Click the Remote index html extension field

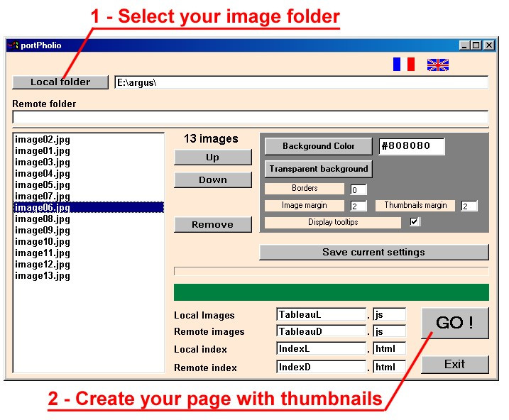tap(390, 367)
